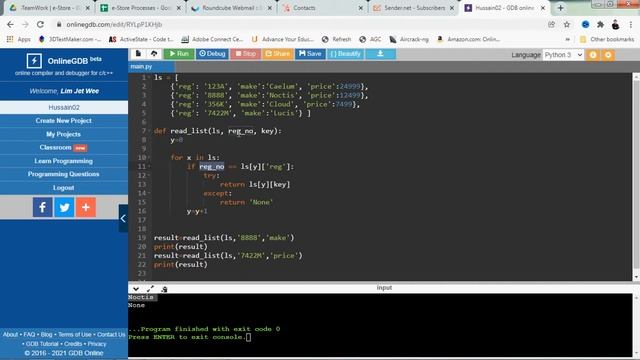Click the editor vertical scrollbar
Image resolution: width=640 pixels, height=360 pixels.
coord(636,176)
